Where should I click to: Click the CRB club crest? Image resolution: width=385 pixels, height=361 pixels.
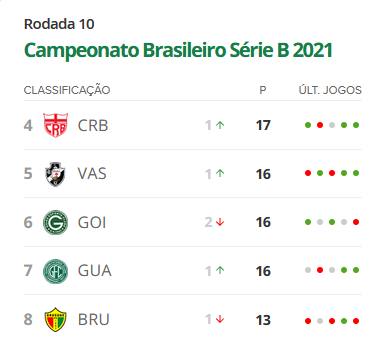[56, 125]
